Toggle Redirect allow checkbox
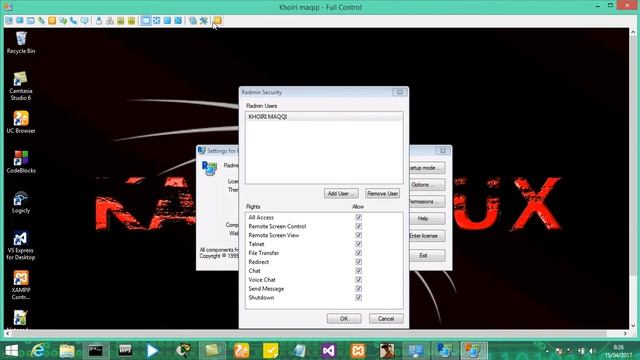 [358, 262]
